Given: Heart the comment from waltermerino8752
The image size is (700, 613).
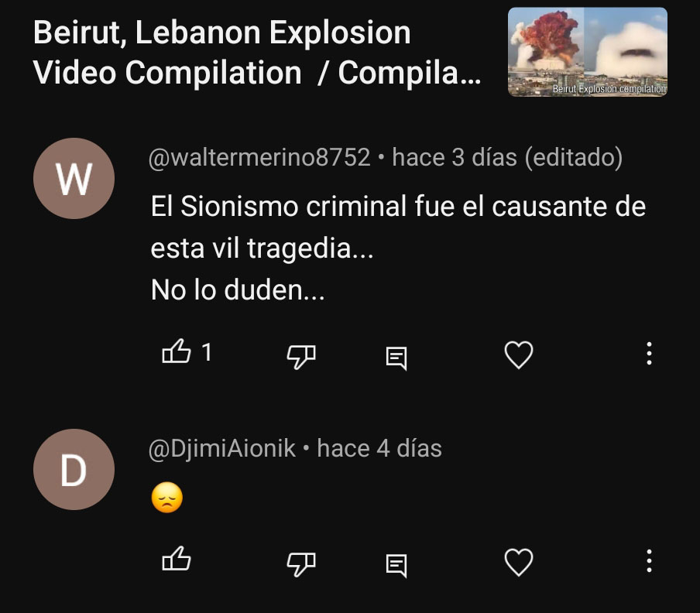Looking at the screenshot, I should coord(519,354).
